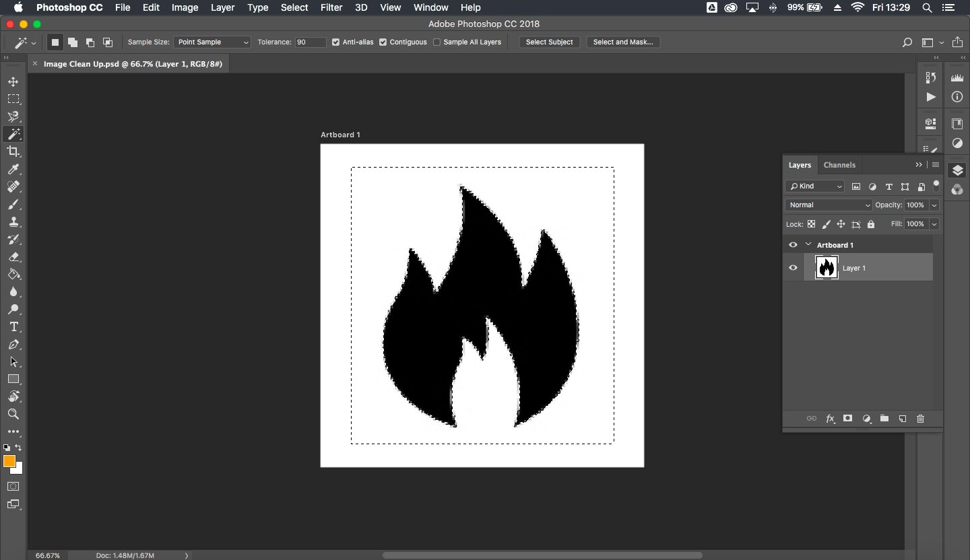Select the Path Selection tool

pos(13,361)
